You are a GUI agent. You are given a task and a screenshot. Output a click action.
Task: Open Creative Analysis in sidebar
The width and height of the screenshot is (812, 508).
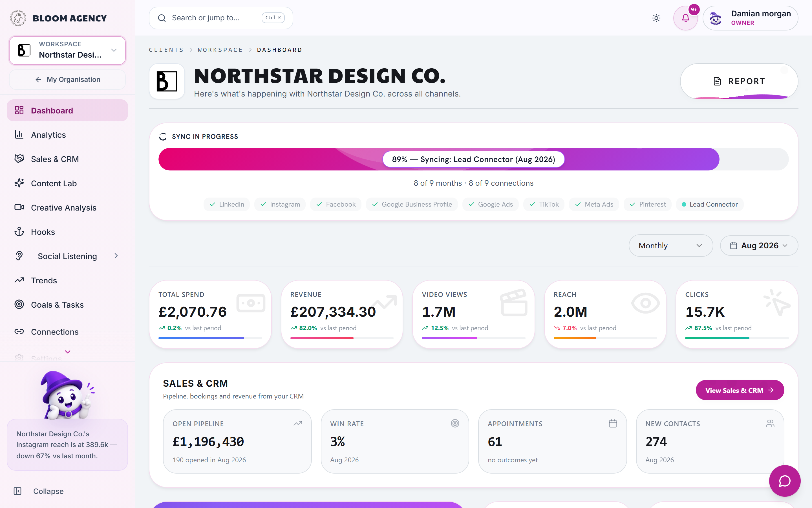click(x=67, y=208)
